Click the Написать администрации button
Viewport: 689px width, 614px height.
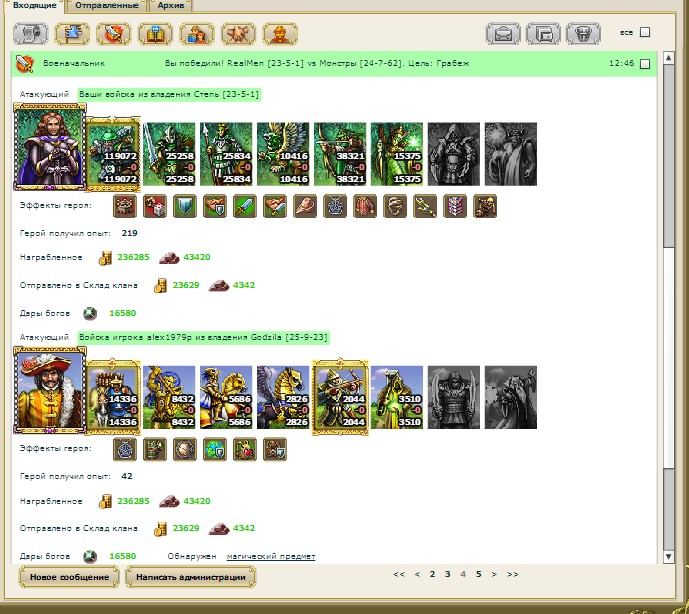click(x=190, y=577)
